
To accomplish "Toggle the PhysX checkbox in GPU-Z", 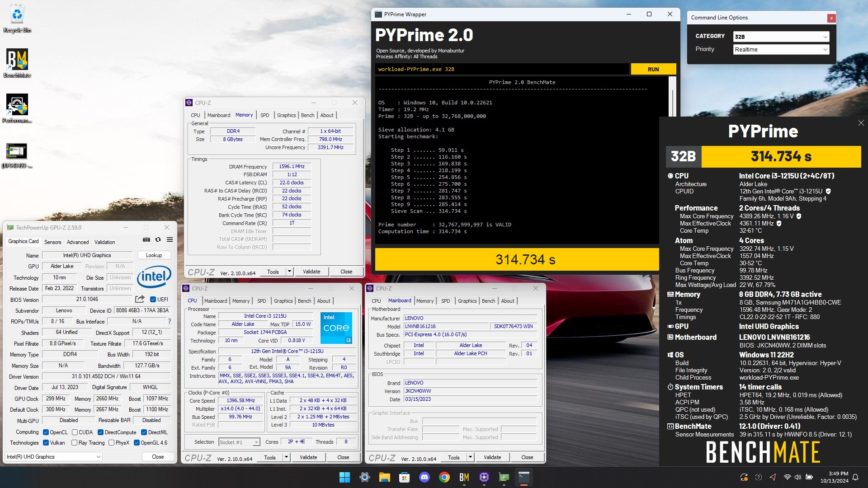I will coord(112,443).
